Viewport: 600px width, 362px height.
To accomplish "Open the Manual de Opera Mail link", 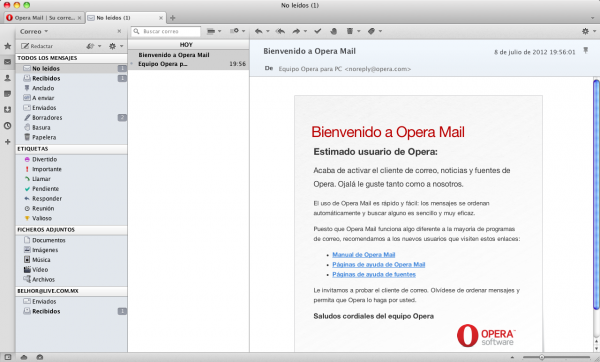I will coord(364,254).
